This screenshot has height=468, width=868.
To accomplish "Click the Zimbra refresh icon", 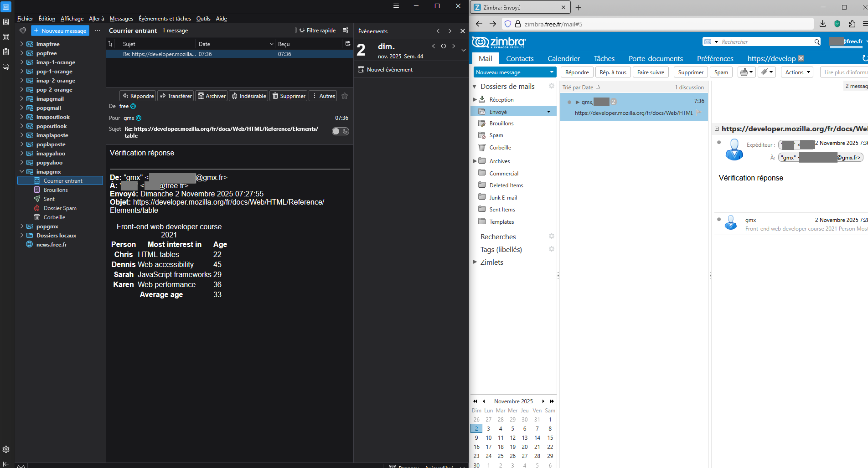I will 864,58.
